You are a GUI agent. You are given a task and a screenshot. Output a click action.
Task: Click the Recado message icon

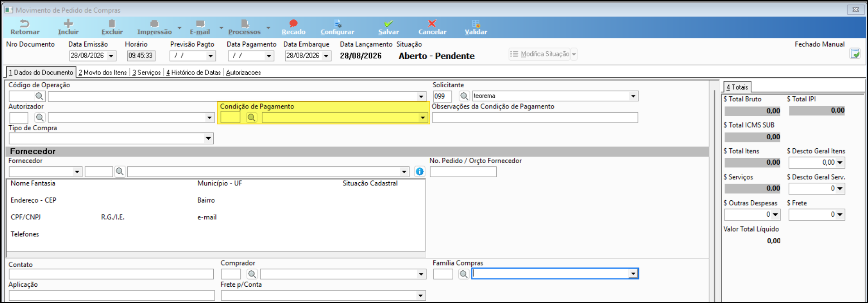click(x=293, y=27)
